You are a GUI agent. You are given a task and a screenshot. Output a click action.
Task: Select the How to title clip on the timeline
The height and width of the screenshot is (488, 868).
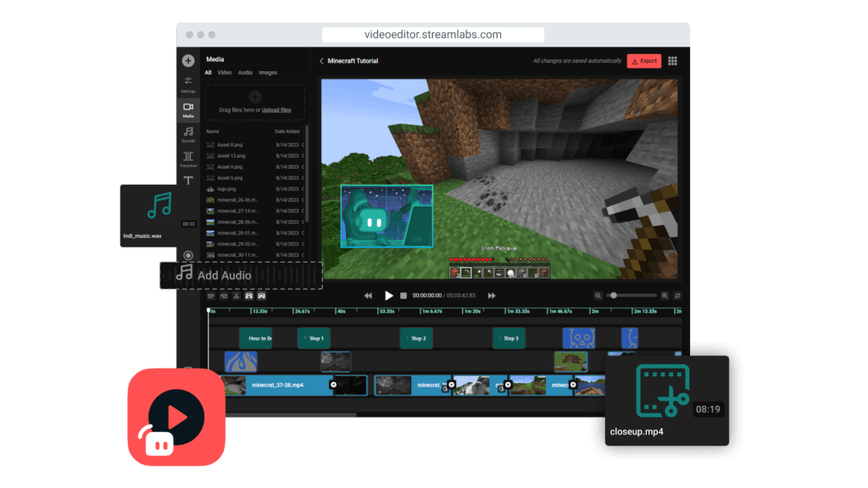point(256,338)
